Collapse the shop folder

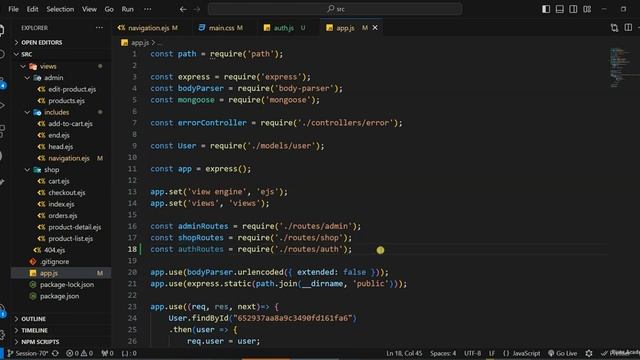(x=60, y=169)
